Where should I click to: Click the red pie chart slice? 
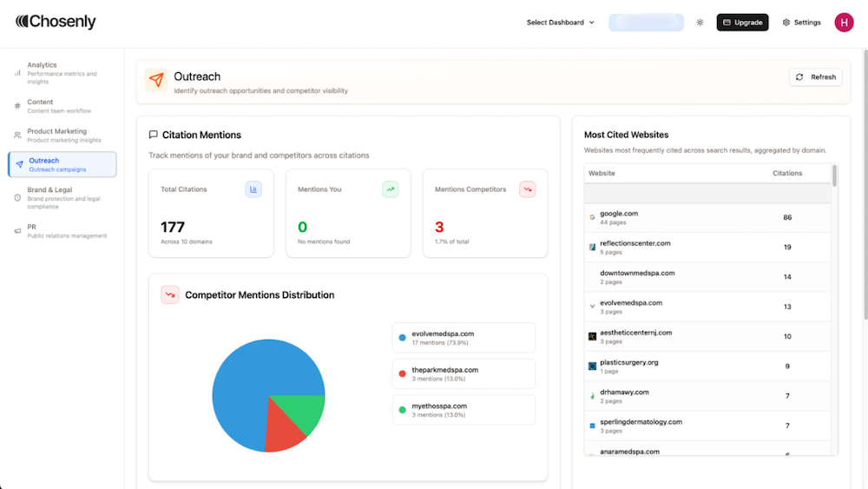tap(282, 429)
